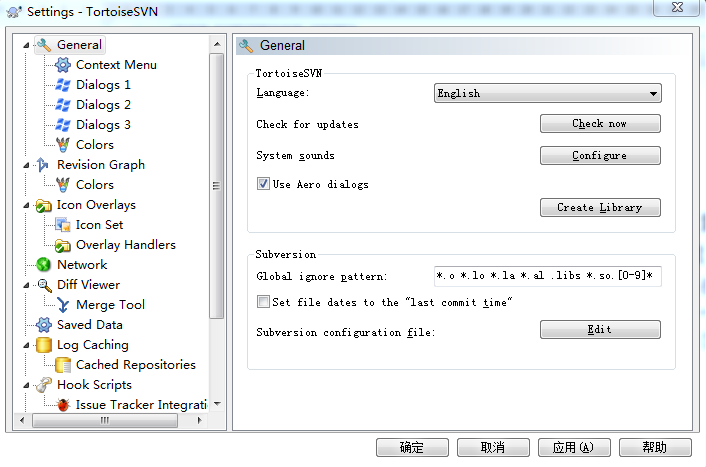Select Overlay Handlers tree item label
The height and width of the screenshot is (467, 706).
click(126, 245)
